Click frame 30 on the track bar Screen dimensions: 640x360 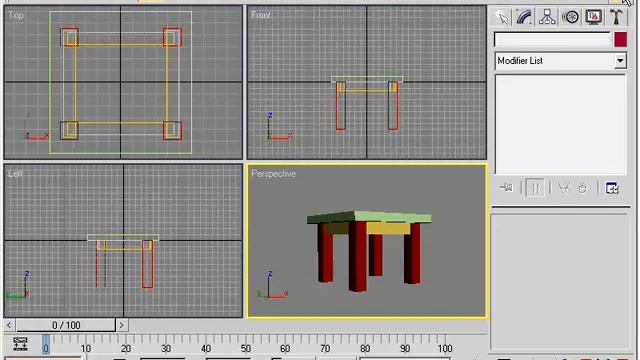click(166, 349)
